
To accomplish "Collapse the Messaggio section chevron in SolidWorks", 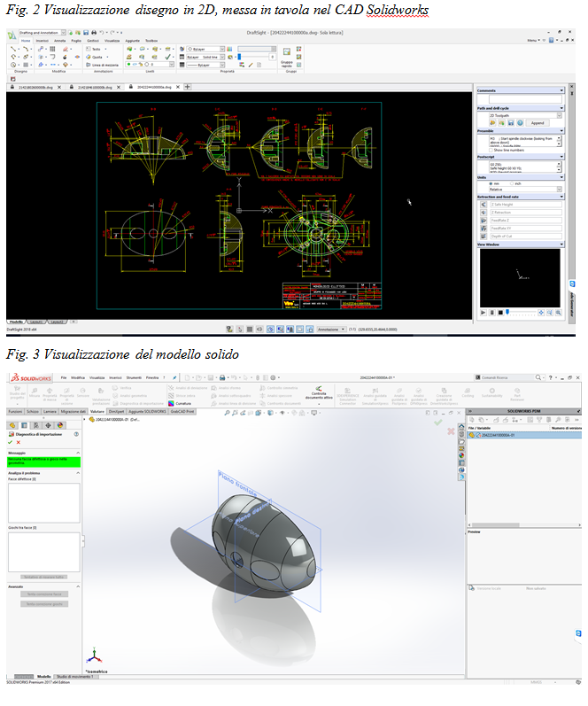I will coord(78,453).
